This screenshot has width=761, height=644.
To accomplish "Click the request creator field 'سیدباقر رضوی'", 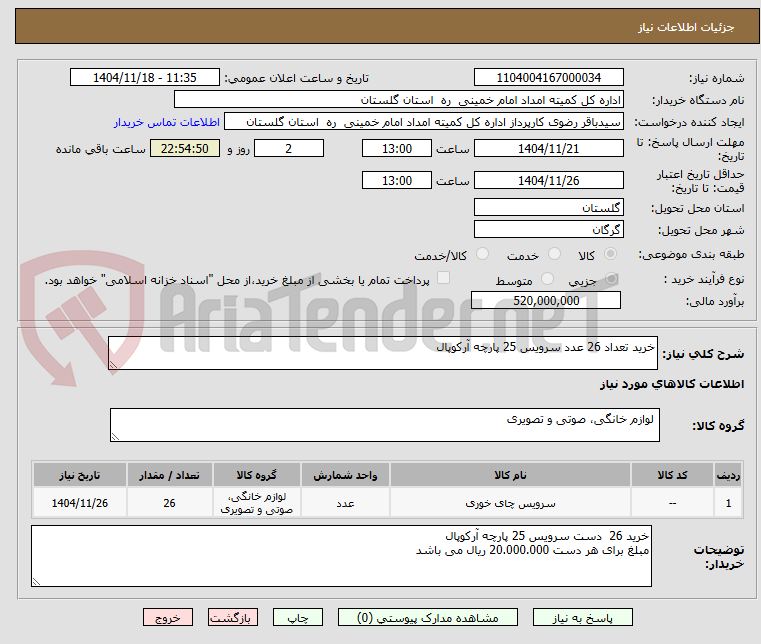I will coord(424,122).
